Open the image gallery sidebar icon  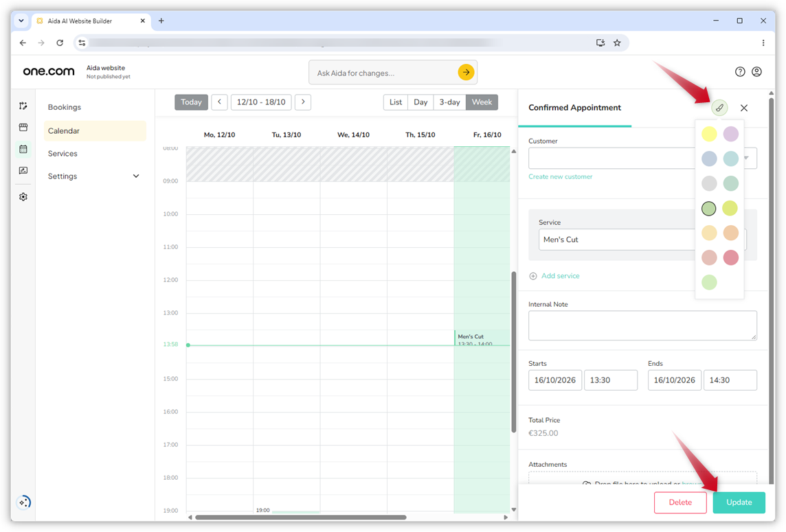point(23,170)
